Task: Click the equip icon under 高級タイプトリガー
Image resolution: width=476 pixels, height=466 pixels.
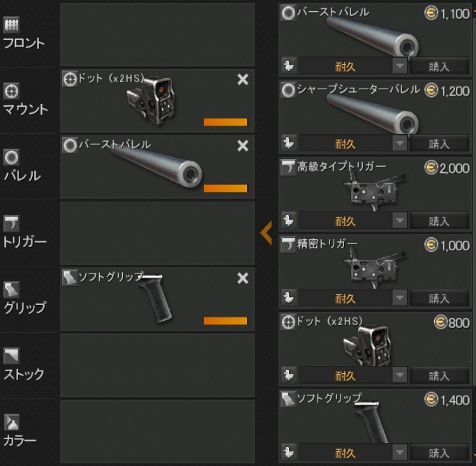Action: point(288,220)
